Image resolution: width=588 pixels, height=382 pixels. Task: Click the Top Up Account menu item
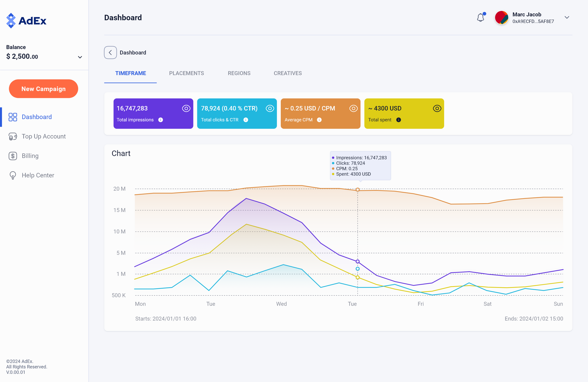click(x=43, y=136)
